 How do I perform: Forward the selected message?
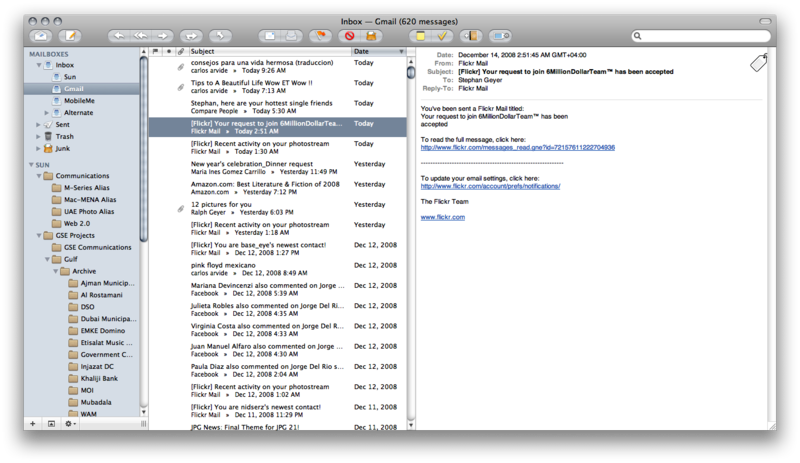pyautogui.click(x=163, y=36)
